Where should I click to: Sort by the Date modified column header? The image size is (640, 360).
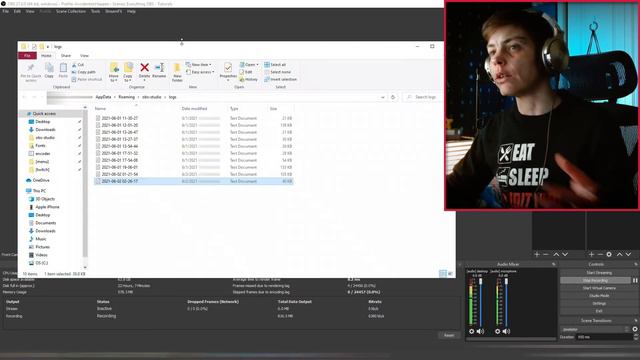coord(194,109)
